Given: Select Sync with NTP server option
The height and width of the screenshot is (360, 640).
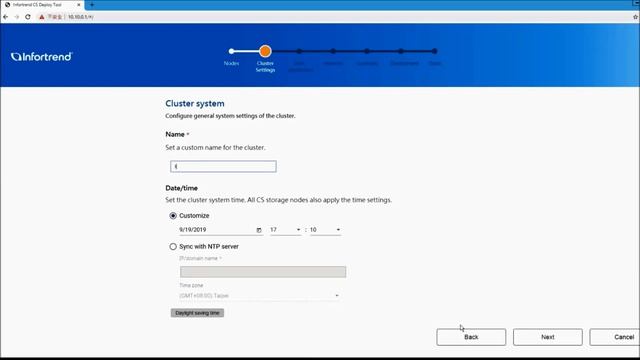Looking at the screenshot, I should 173,247.
